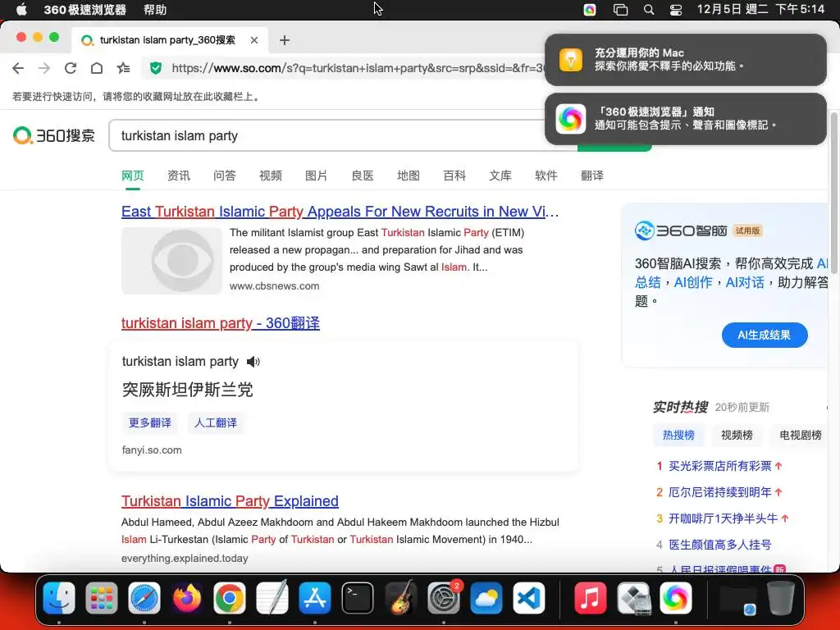Image resolution: width=840 pixels, height=630 pixels.
Task: Switch to the 图片 search tab
Action: point(316,176)
